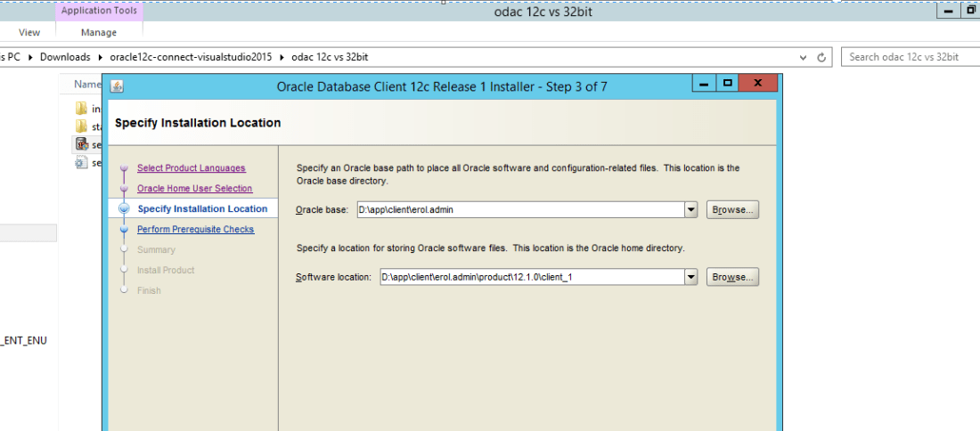Click the Search odac 12c vs 32bit box
Image resolution: width=980 pixels, height=431 pixels.
909,57
